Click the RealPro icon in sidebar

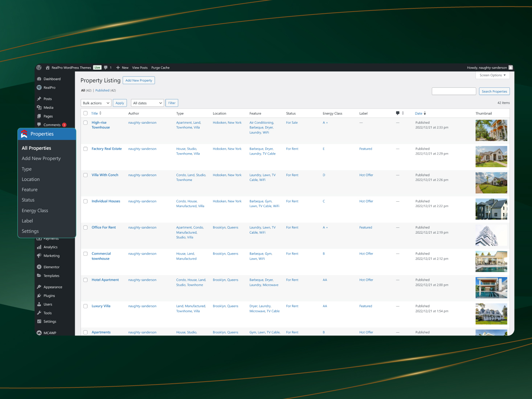[x=39, y=87]
